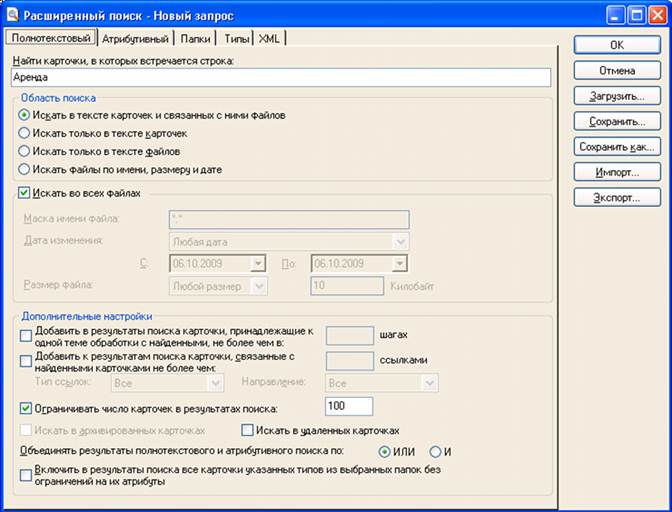The width and height of the screenshot is (672, 512).
Task: Click the Маска имени файла field
Action: pos(289,219)
